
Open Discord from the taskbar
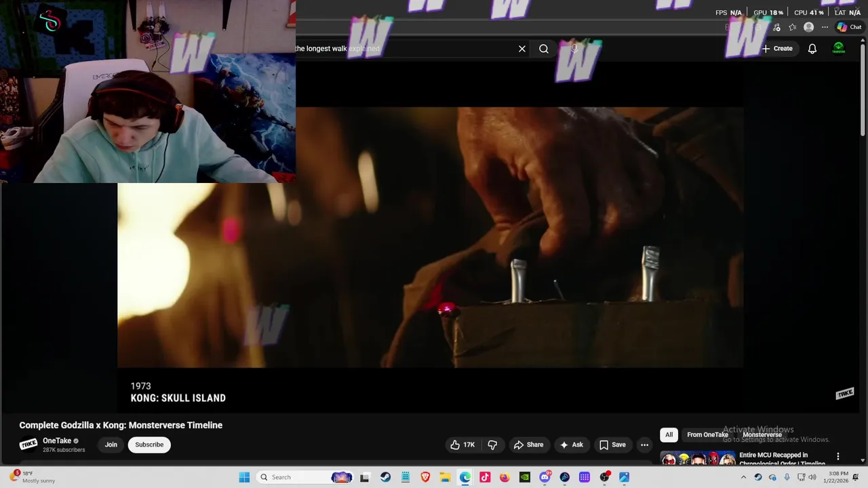[545, 477]
